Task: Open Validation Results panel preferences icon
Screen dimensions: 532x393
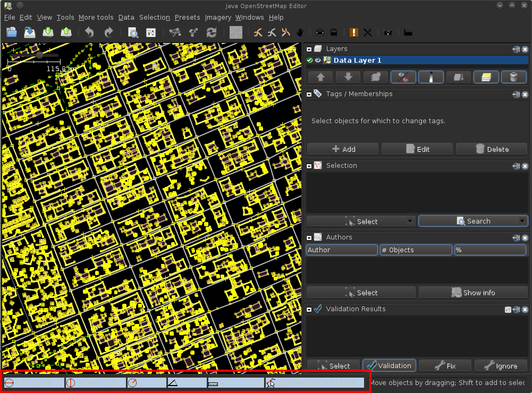Action: click(508, 310)
